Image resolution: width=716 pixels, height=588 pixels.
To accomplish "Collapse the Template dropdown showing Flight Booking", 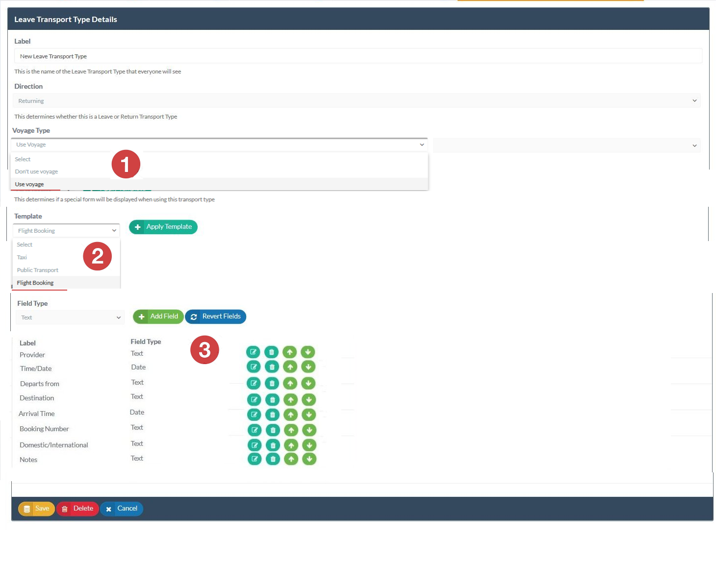I will (x=66, y=231).
